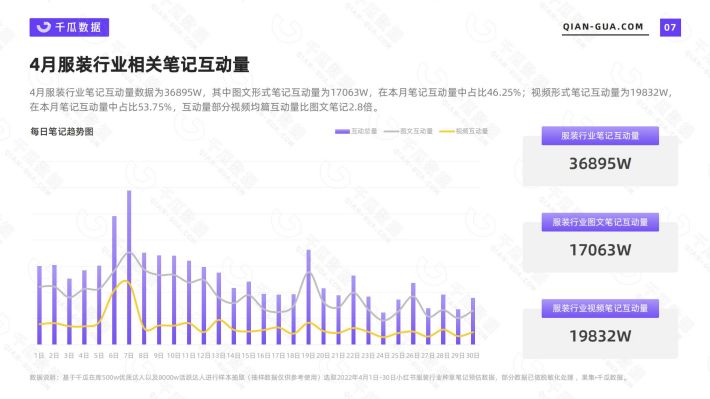Image resolution: width=710 pixels, height=399 pixels.
Task: Select the tallest bar for 7日
Action: click(129, 267)
